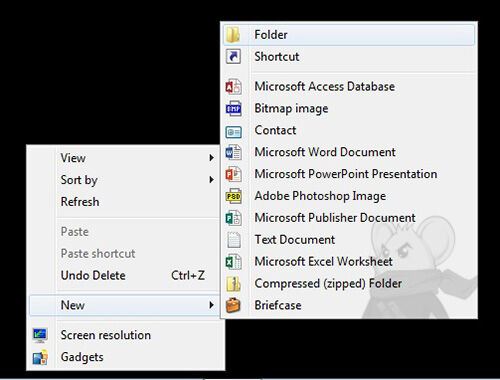Image resolution: width=500 pixels, height=380 pixels.
Task: Click the Microsoft Word document icon
Action: [x=233, y=152]
